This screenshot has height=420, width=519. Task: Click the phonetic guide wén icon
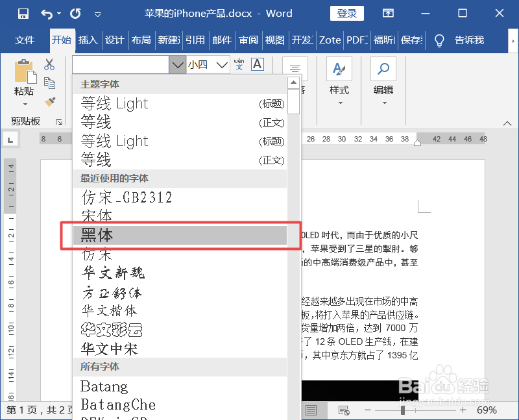(x=239, y=64)
